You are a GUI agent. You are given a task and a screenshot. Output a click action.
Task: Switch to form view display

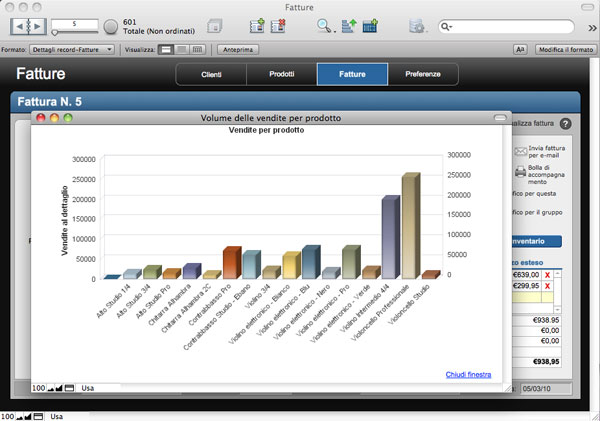[x=167, y=48]
